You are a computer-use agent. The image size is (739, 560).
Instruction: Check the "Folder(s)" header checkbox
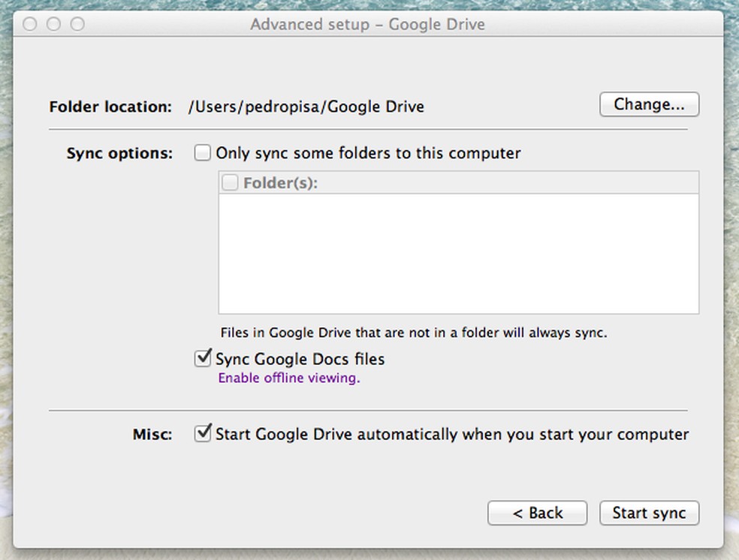tap(229, 182)
